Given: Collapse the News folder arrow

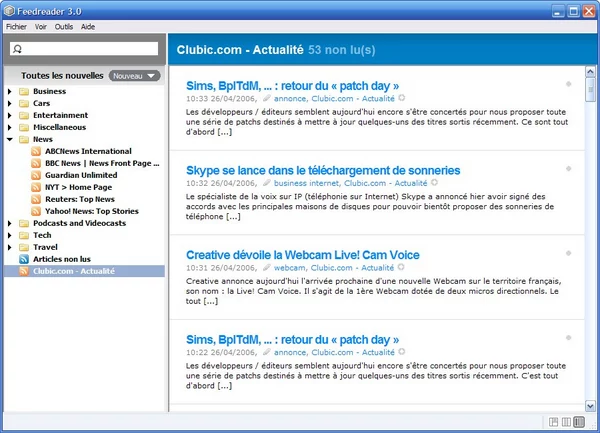Looking at the screenshot, I should point(10,139).
